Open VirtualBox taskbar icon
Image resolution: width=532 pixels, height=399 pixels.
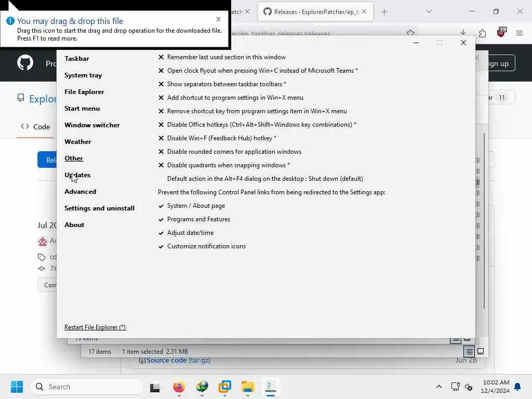[x=224, y=387]
